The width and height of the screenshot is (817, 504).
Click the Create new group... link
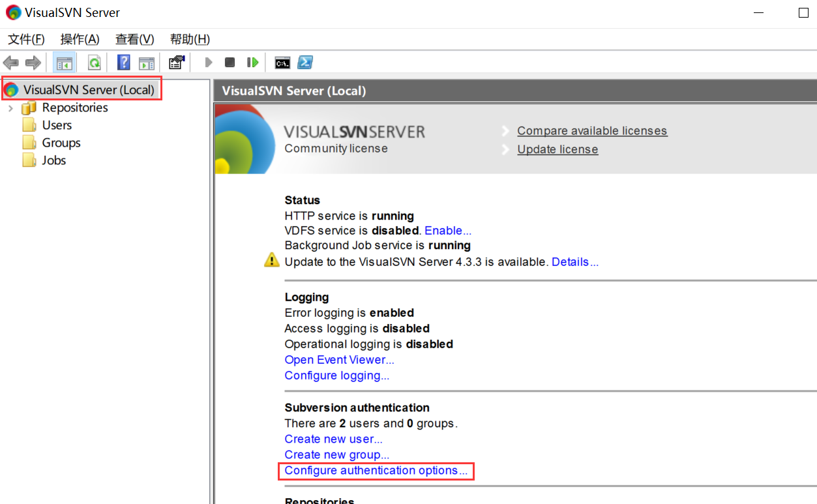click(336, 454)
